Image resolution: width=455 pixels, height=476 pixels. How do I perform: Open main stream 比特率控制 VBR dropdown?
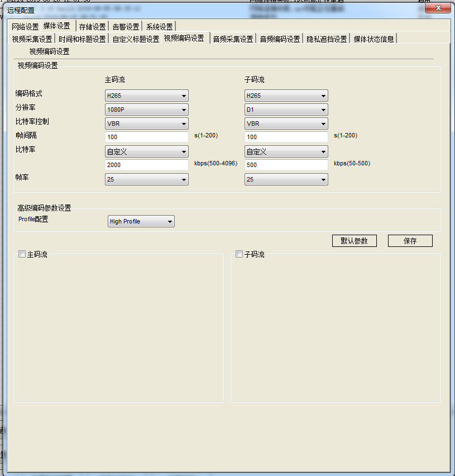click(x=146, y=123)
